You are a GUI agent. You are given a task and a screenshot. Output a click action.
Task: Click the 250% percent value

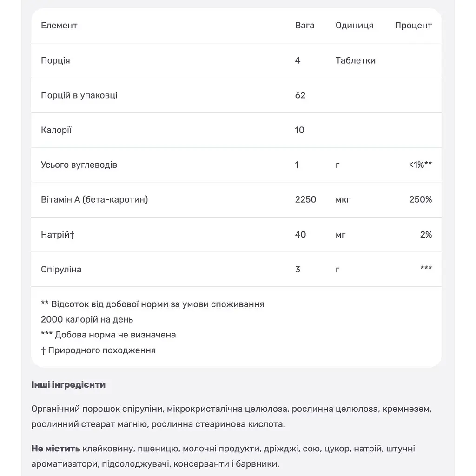click(x=420, y=199)
